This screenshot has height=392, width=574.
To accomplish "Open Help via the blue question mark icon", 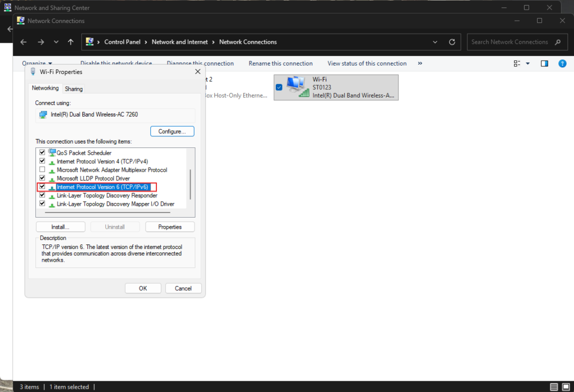I will 562,63.
